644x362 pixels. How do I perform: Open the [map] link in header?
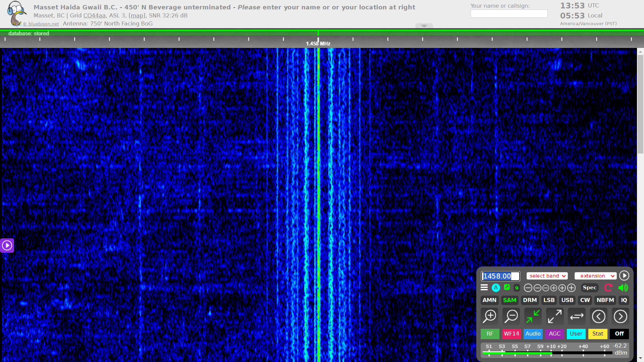[x=137, y=15]
